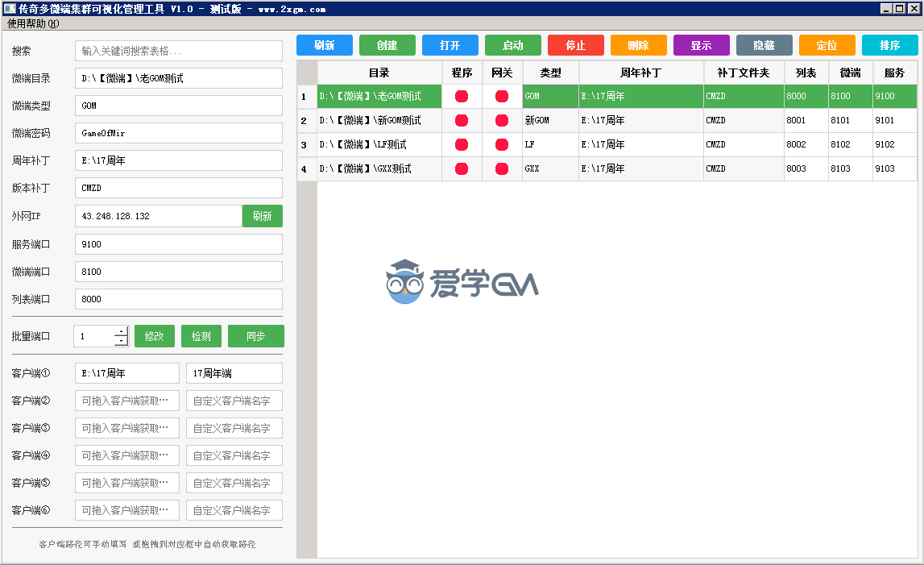Increase 批量端口 value with up arrow
924x565 pixels.
tap(121, 331)
